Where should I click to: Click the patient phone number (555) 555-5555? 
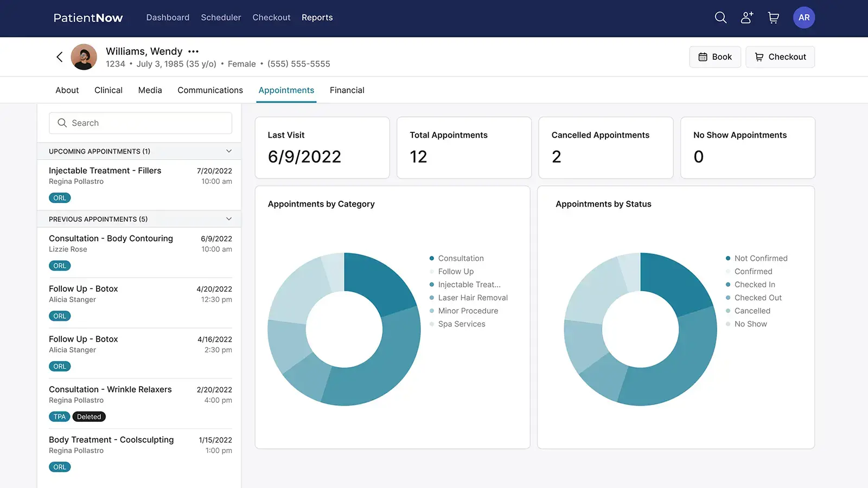[298, 64]
